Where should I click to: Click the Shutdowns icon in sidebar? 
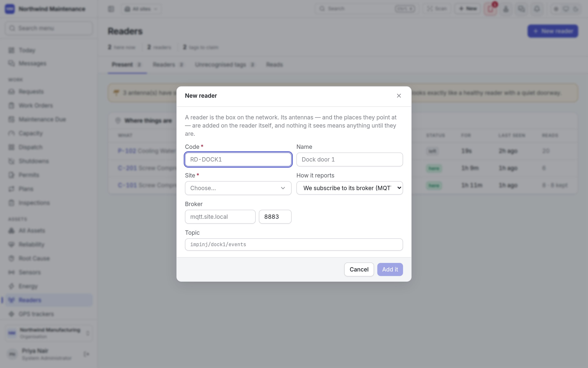tap(11, 161)
